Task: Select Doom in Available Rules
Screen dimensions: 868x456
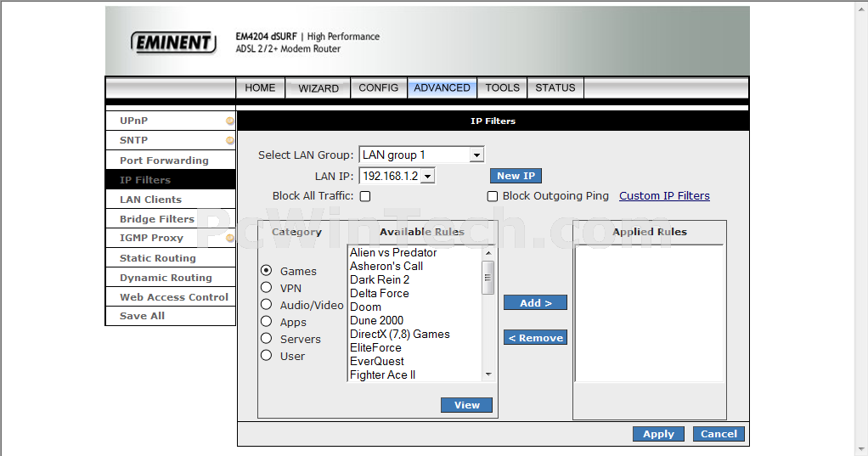Action: 415,307
